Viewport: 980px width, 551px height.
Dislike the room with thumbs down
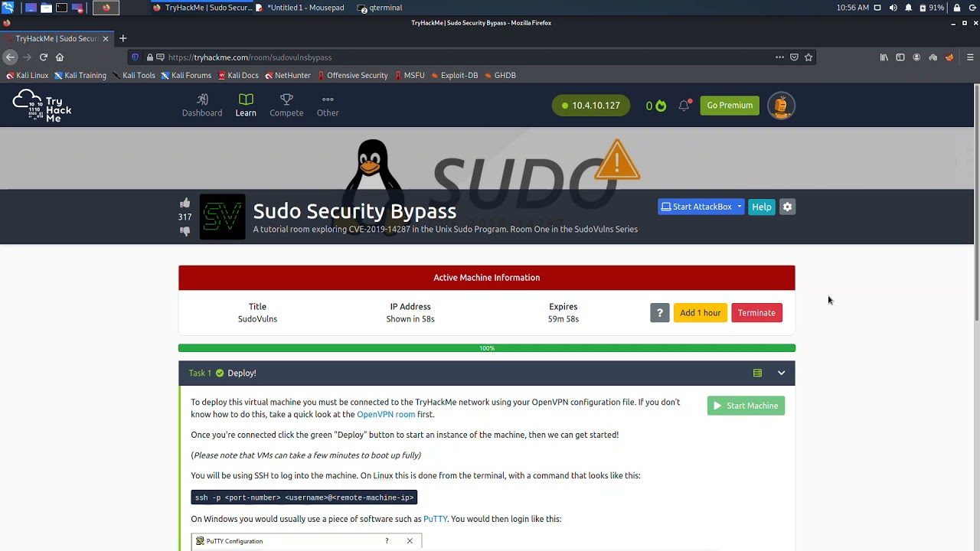pyautogui.click(x=185, y=231)
